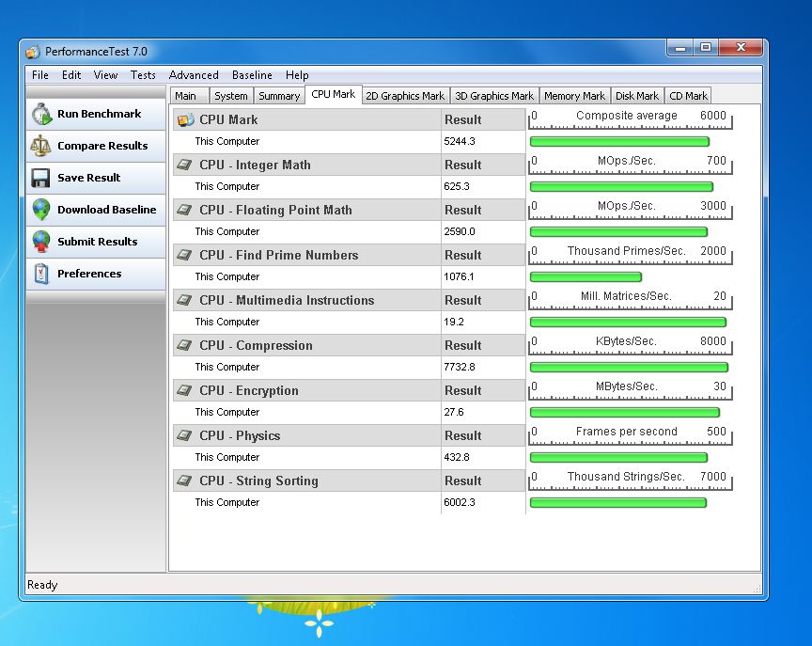Click the chip icon beside CPU - String Sorting
This screenshot has width=812, height=646.
click(184, 481)
